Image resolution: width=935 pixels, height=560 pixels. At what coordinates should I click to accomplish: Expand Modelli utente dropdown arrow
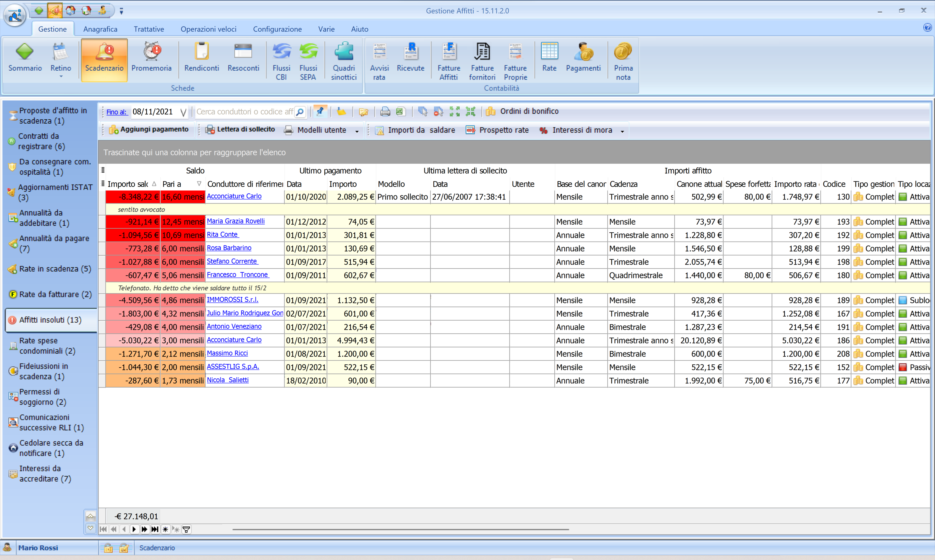(x=357, y=131)
